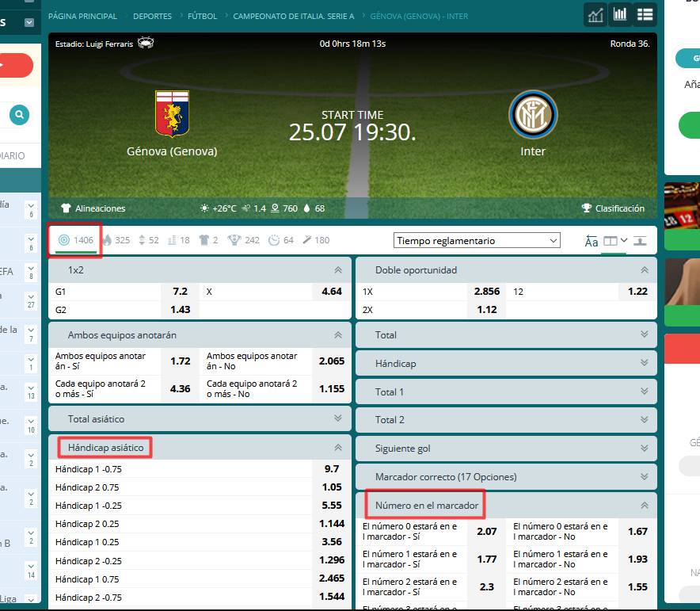700x611 pixels.
Task: Select double chance 1X at 2.856
Action: pos(487,292)
